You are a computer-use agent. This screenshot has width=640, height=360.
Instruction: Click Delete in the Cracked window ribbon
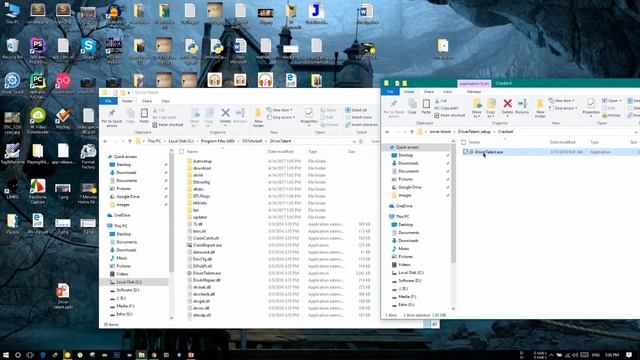pyautogui.click(x=507, y=107)
